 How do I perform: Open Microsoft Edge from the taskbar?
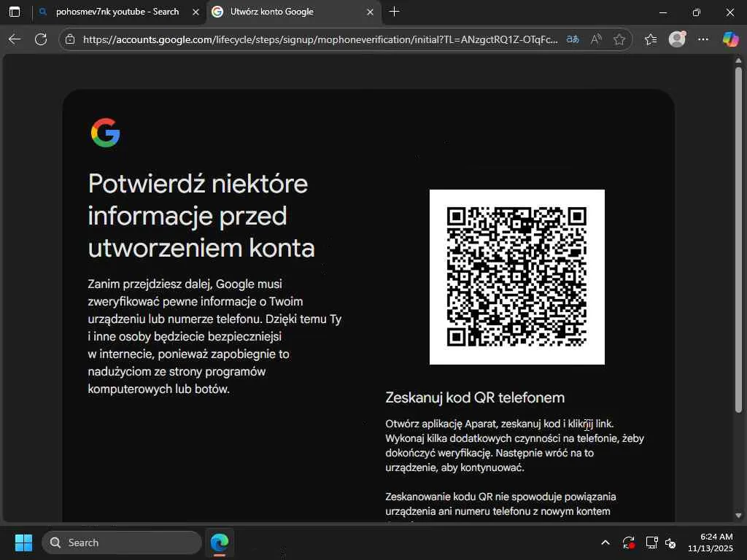click(x=220, y=542)
